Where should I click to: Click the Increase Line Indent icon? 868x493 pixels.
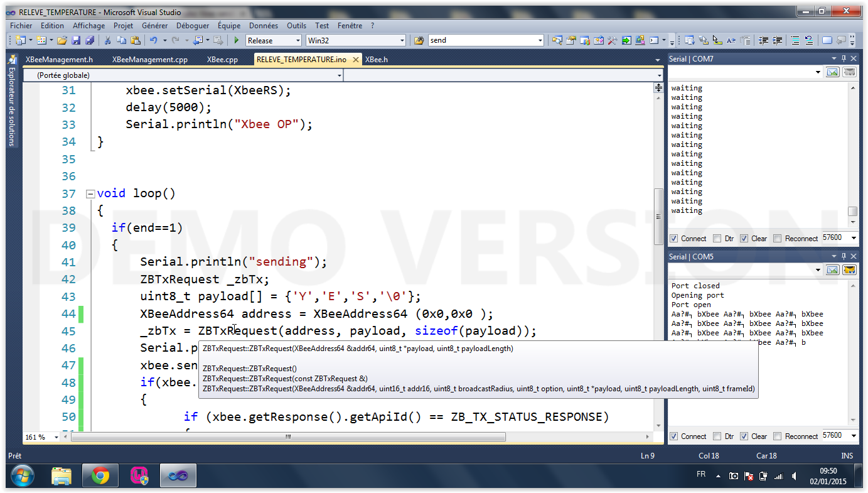(x=778, y=40)
